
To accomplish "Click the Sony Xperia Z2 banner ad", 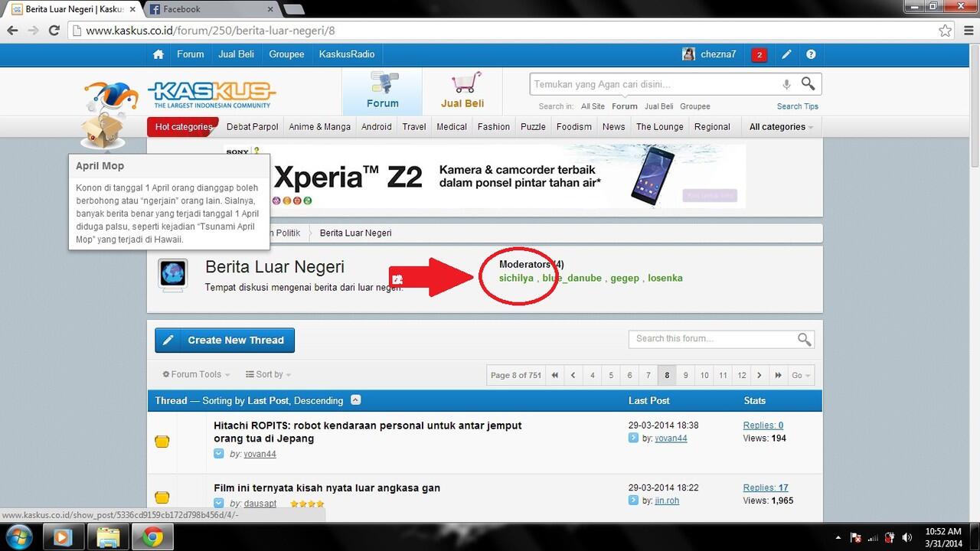I will pyautogui.click(x=485, y=176).
